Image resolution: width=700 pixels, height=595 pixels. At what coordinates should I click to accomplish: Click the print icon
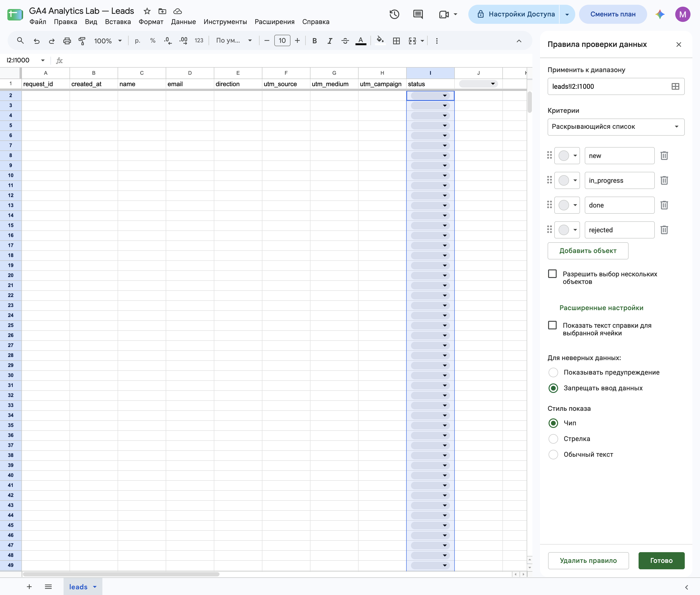[67, 41]
